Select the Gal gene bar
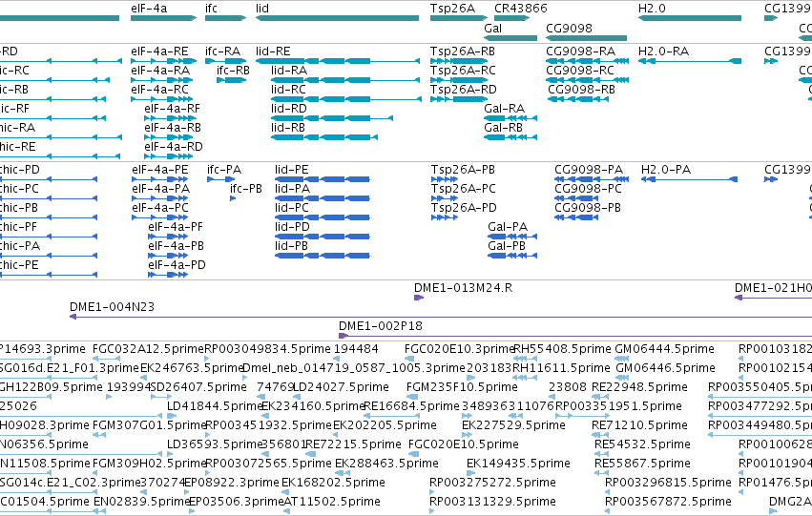 pyautogui.click(x=510, y=38)
